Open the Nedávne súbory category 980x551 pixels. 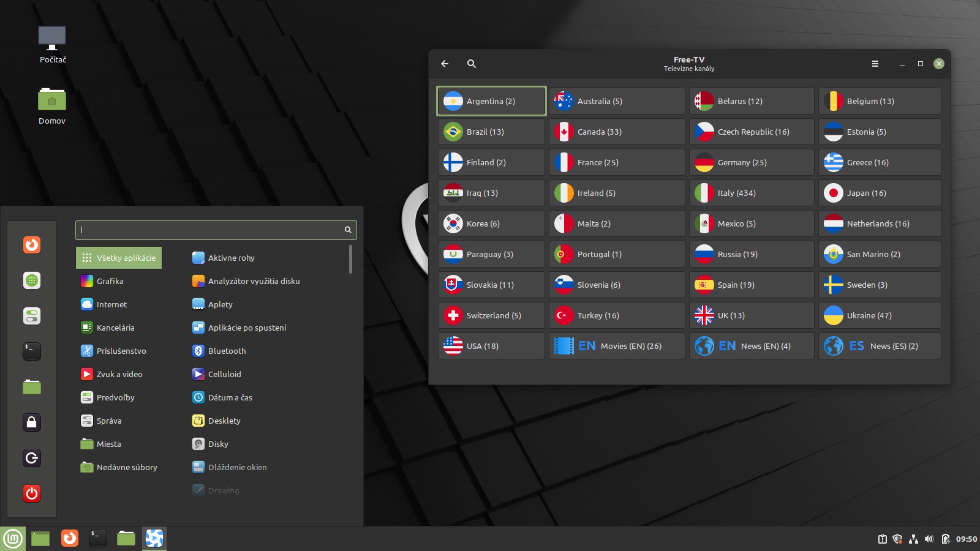[119, 467]
